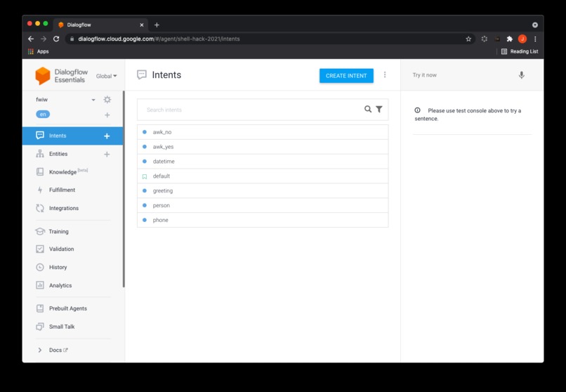Open Validation section
The height and width of the screenshot is (392, 566).
[61, 249]
